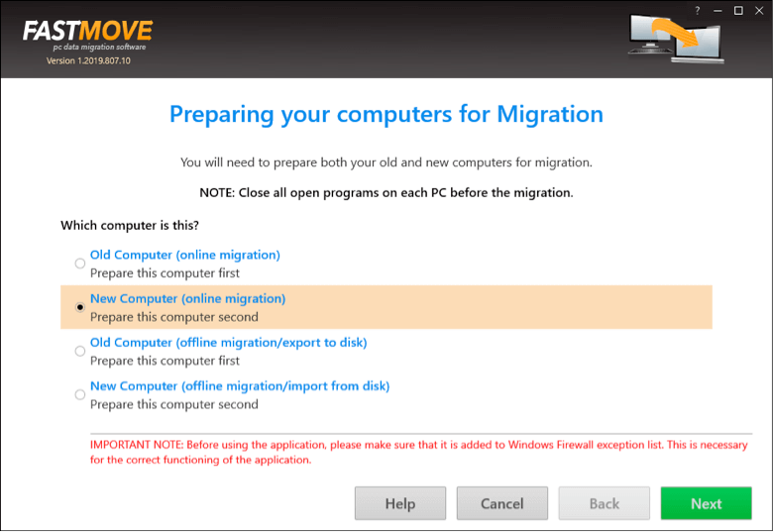
Task: Click 'Prepare this computer second' under offline New Computer
Action: [174, 404]
